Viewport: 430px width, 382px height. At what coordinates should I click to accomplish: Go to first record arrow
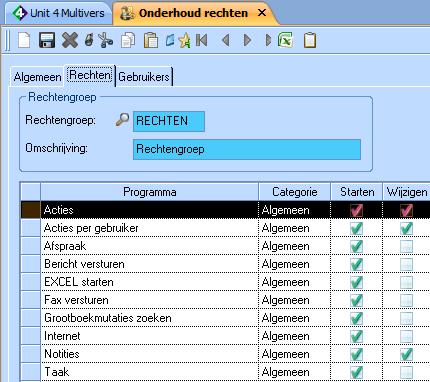click(202, 40)
